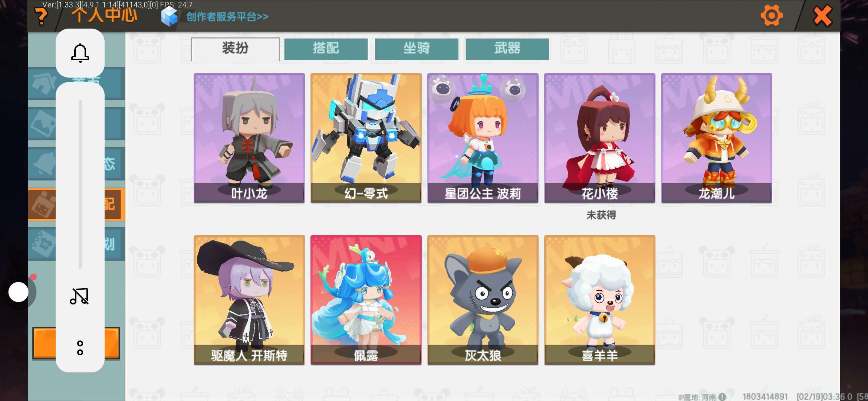The image size is (868, 401).
Task: Switch to the 坐骑 tab
Action: coord(417,49)
